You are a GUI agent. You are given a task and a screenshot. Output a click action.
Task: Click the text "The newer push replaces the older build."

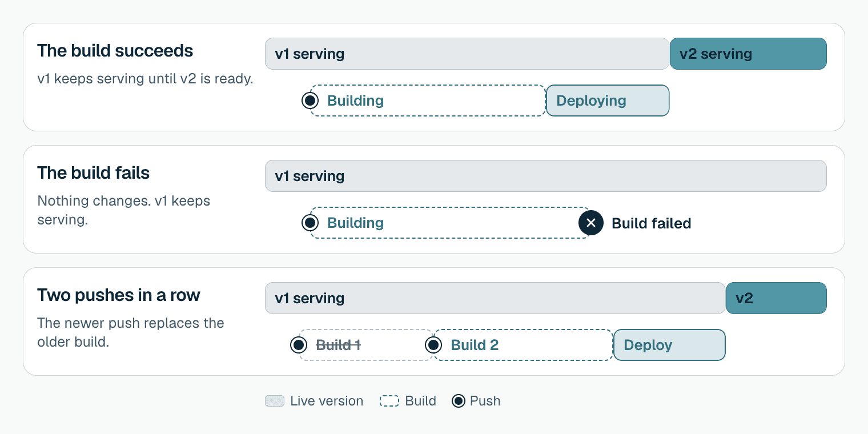pos(131,332)
